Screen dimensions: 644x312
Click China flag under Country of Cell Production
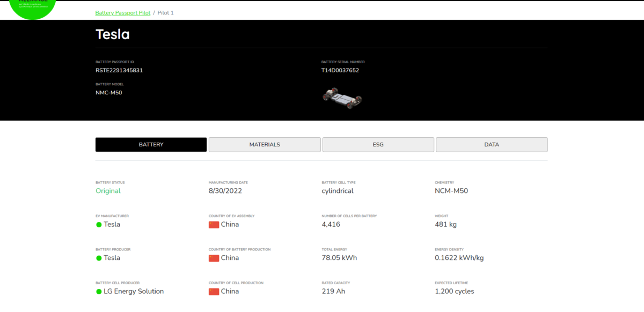tap(214, 292)
